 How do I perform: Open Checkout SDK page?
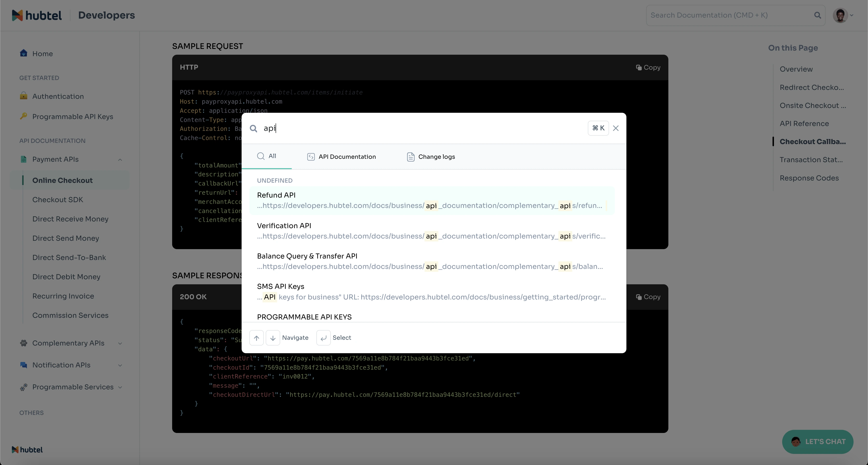pyautogui.click(x=58, y=200)
